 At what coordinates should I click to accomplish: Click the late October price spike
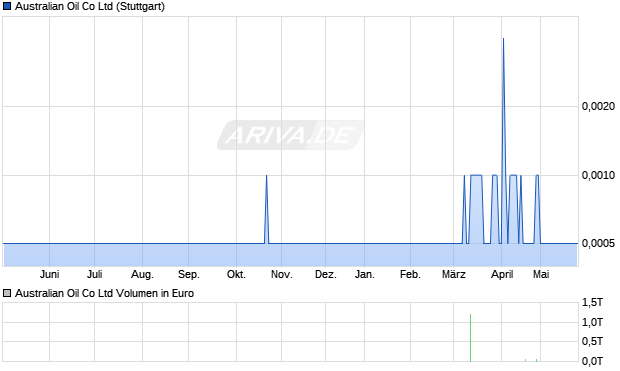tap(267, 209)
